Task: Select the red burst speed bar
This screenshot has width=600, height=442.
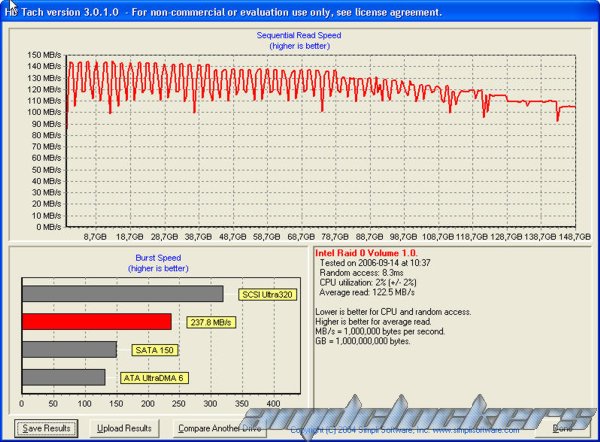Action: tap(96, 321)
